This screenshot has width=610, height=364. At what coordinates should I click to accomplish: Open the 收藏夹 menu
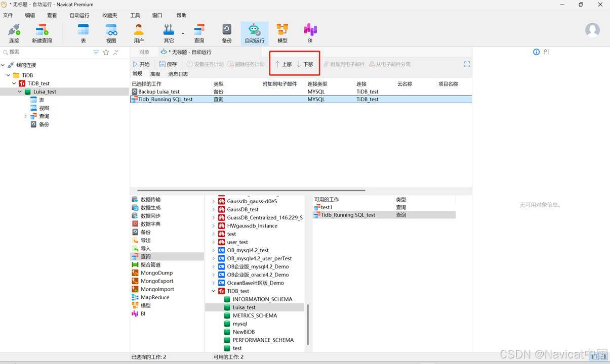click(109, 15)
